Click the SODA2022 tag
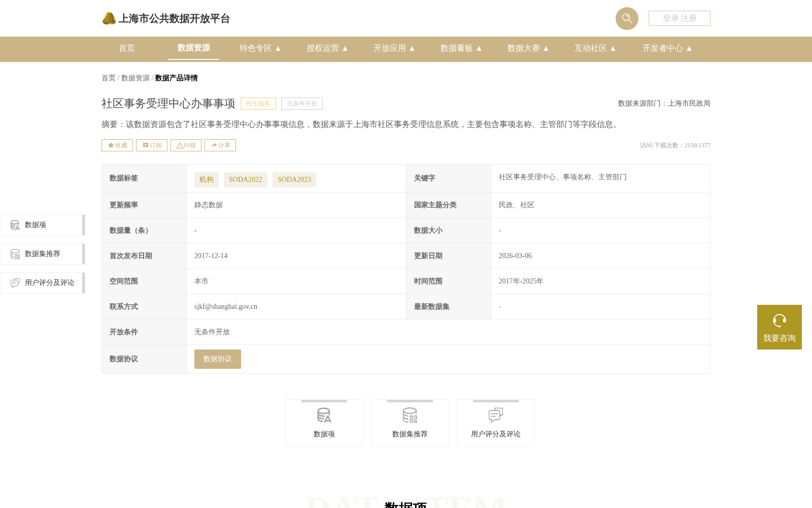 point(246,180)
